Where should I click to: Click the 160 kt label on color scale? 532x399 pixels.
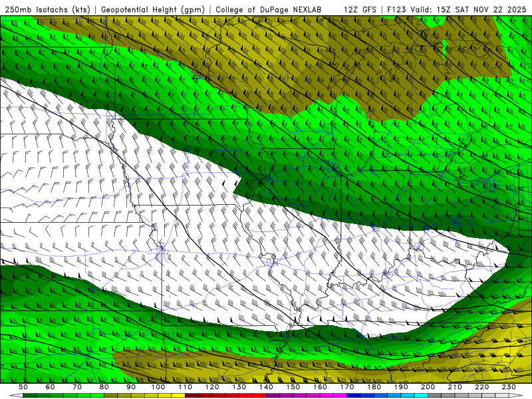(320, 387)
